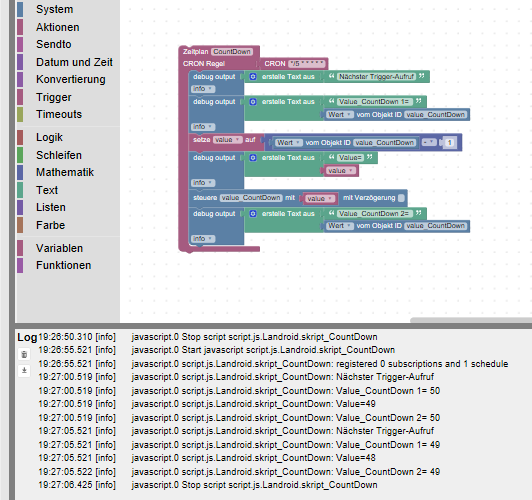
Task: Select the Variablen toolbox category
Action: point(59,248)
